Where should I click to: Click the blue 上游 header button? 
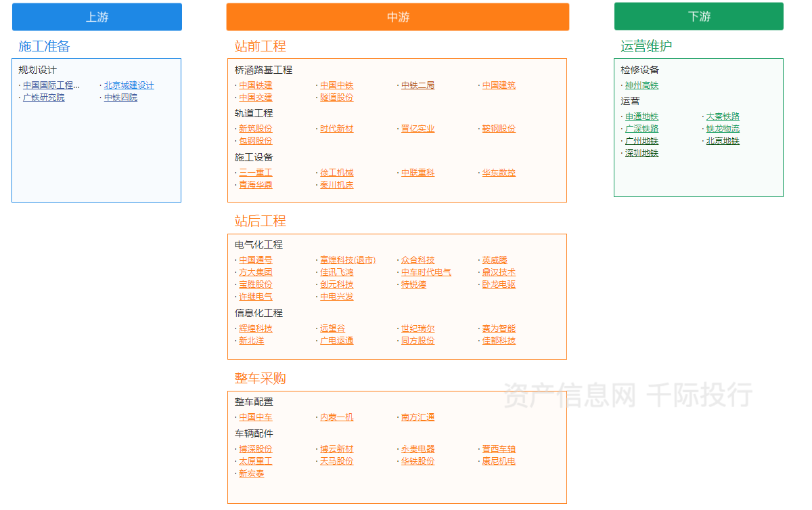pos(97,17)
